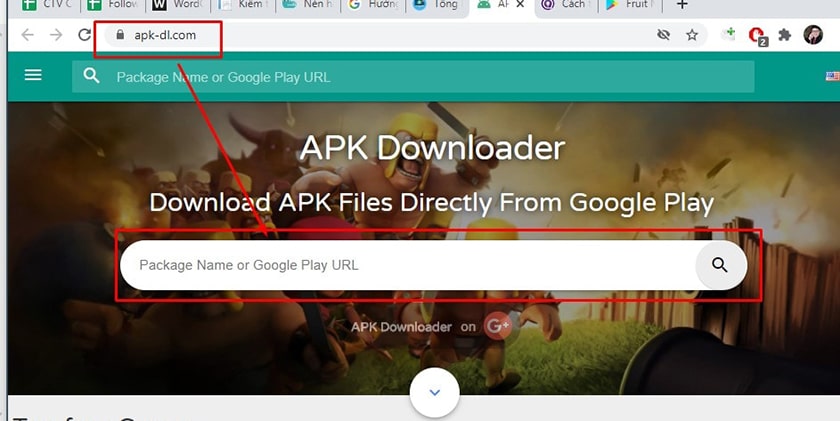Viewport: 840px width, 421px height.
Task: Click the round search button beside main field
Action: pos(719,265)
